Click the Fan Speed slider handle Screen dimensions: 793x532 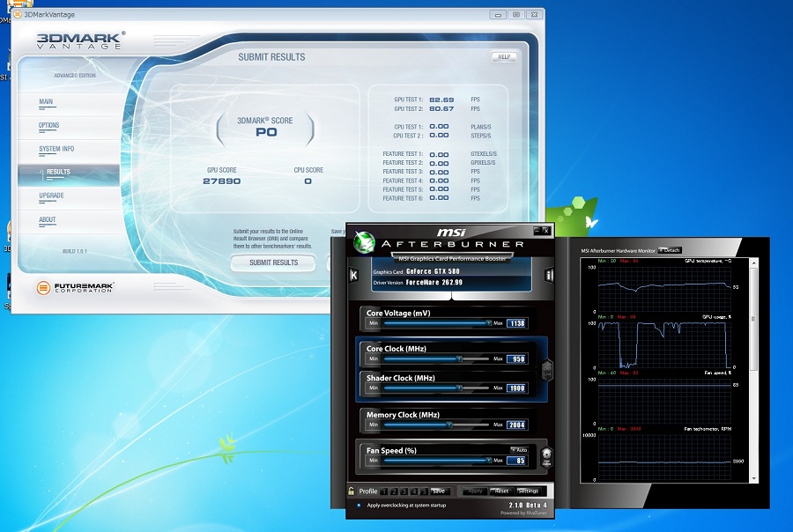point(488,460)
